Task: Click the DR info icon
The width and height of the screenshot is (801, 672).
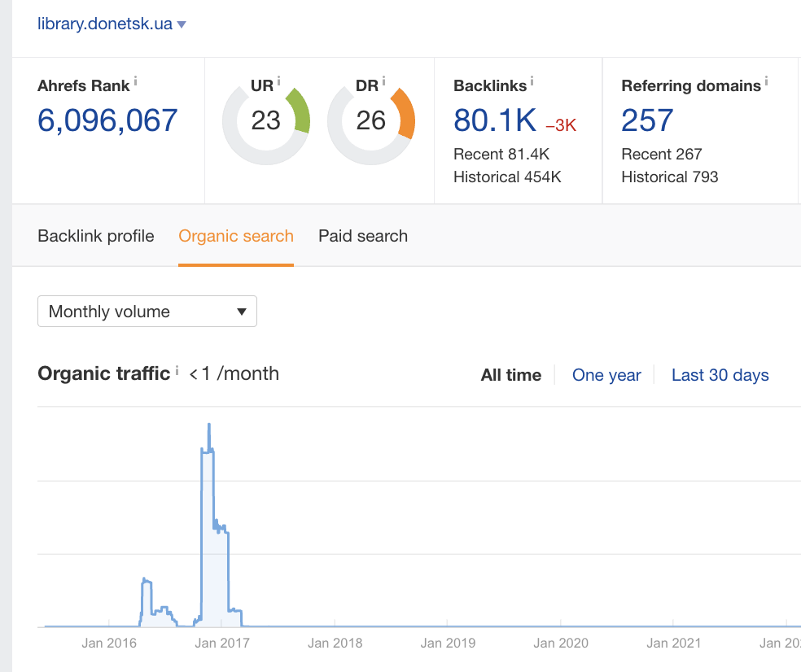Action: pyautogui.click(x=383, y=81)
